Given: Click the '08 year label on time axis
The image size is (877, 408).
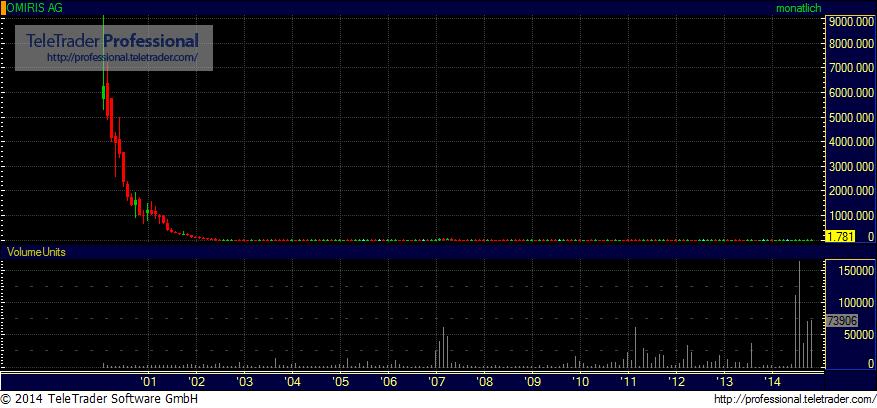Looking at the screenshot, I should [x=484, y=382].
